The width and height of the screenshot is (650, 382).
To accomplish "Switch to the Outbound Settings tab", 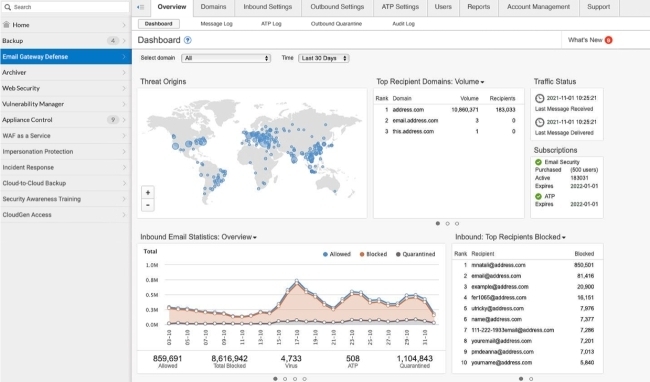I will click(x=337, y=7).
